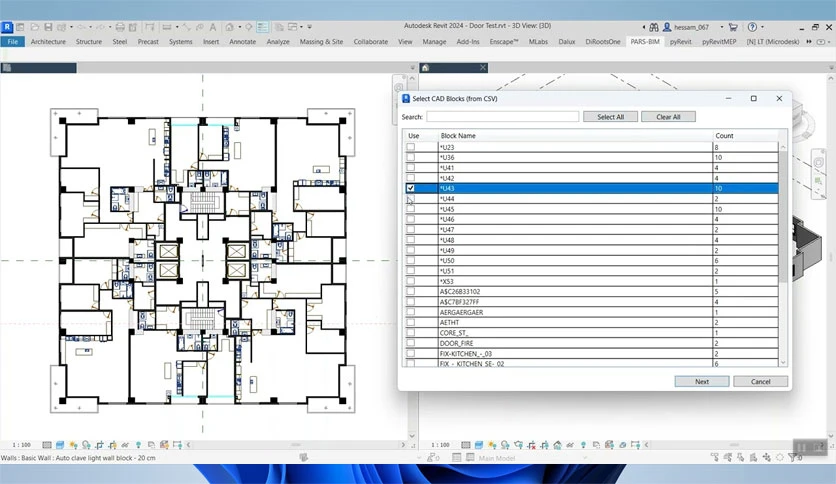Toggle Sun Path icon in floor plan view bar
The width and height of the screenshot is (836, 484).
[x=73, y=445]
